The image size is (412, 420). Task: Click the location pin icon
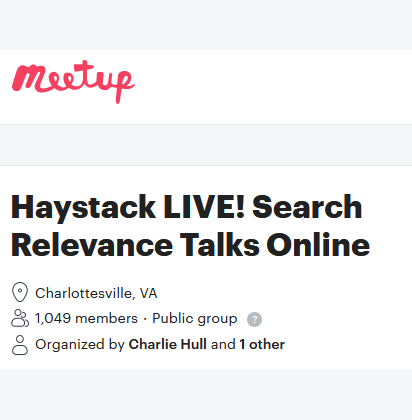pos(20,292)
